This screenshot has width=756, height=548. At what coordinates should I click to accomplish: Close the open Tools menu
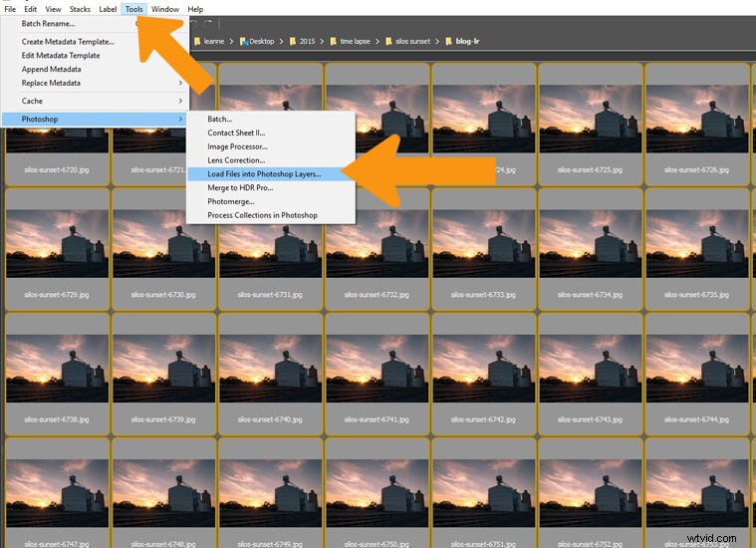pyautogui.click(x=134, y=9)
